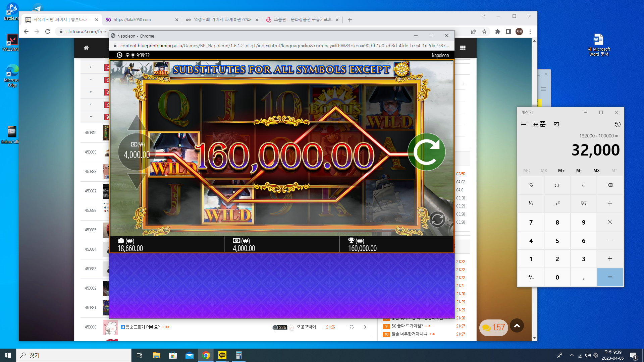Open File Explorer from the taskbar

pos(156,355)
